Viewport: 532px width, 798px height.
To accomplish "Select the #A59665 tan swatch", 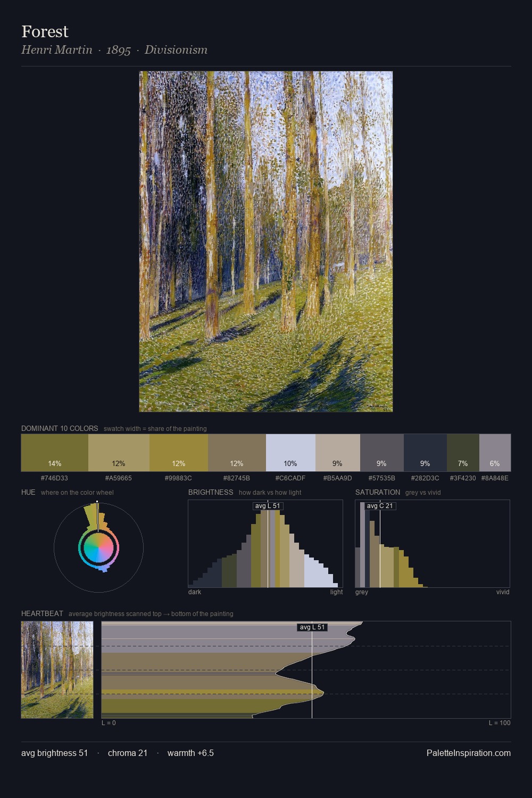I will pyautogui.click(x=119, y=453).
